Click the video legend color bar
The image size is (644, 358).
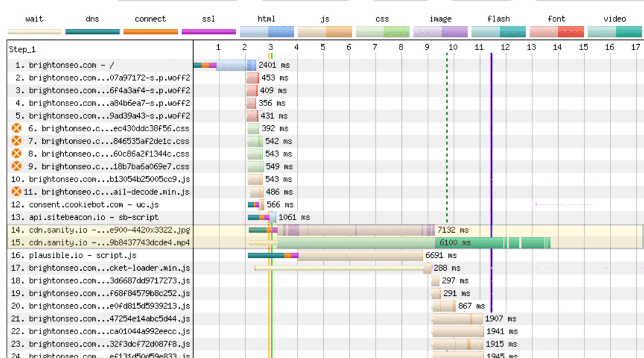[614, 32]
